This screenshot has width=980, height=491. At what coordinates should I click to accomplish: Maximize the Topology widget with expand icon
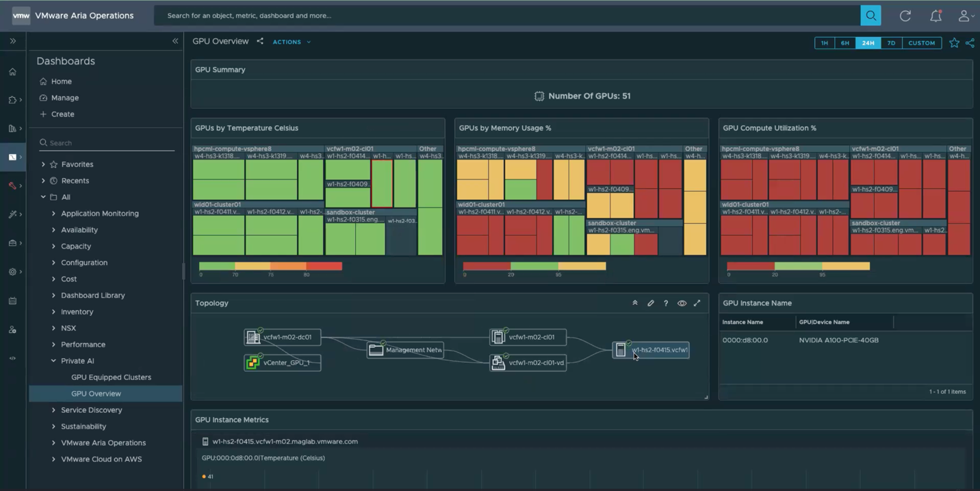[x=697, y=303]
